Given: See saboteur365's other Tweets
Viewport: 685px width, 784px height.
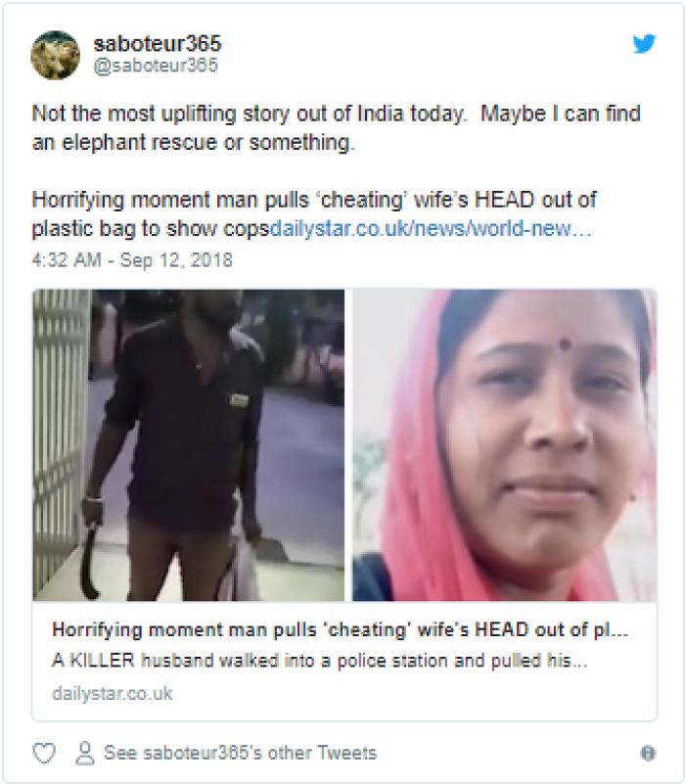Looking at the screenshot, I should pyautogui.click(x=240, y=753).
